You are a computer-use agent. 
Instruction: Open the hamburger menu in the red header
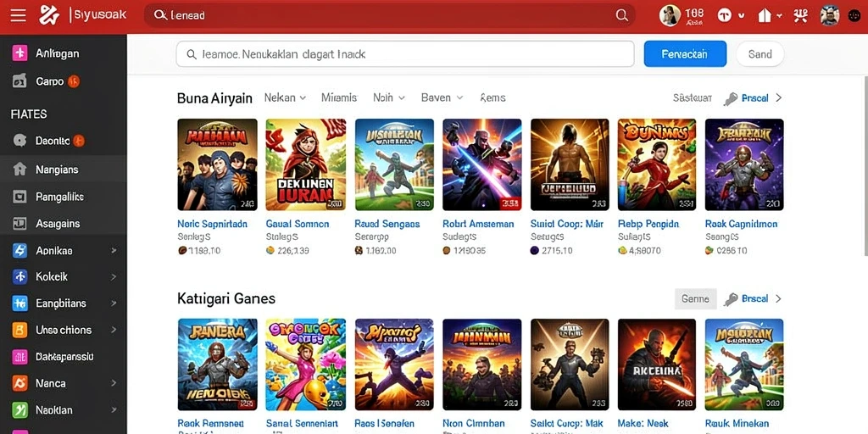click(x=19, y=15)
